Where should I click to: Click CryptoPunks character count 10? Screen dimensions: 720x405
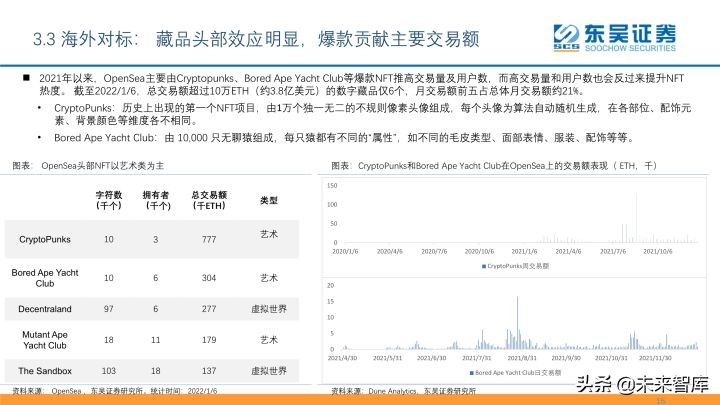click(109, 239)
